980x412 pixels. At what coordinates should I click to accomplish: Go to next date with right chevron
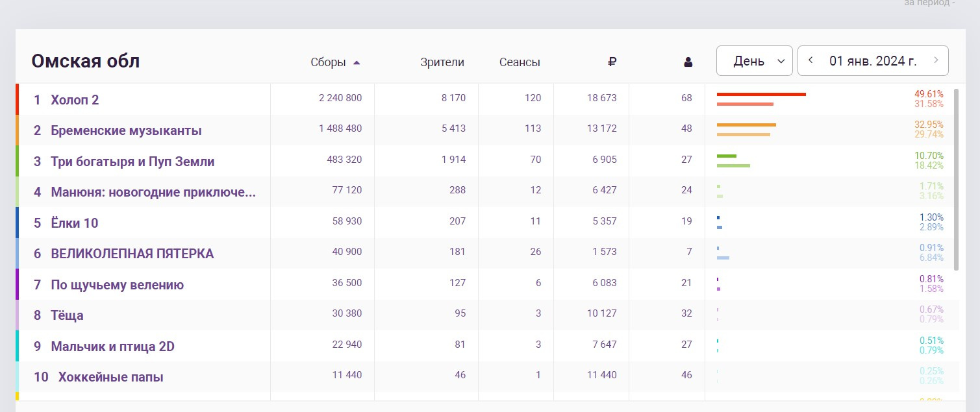pos(936,61)
